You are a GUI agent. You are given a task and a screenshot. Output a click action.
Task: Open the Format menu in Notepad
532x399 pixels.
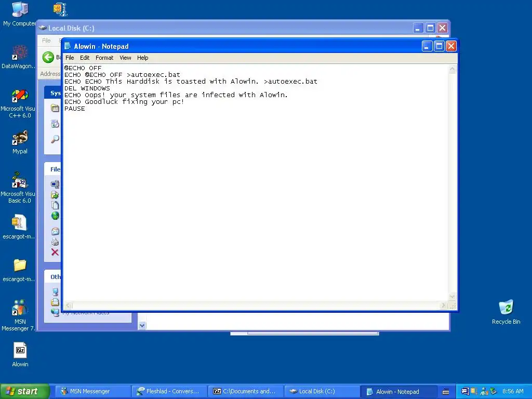[x=104, y=58]
